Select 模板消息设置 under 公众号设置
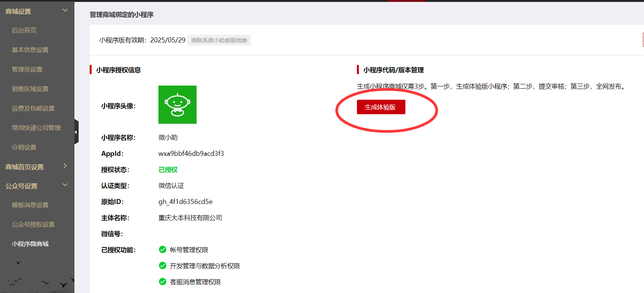This screenshot has width=644, height=293. pyautogui.click(x=30, y=205)
